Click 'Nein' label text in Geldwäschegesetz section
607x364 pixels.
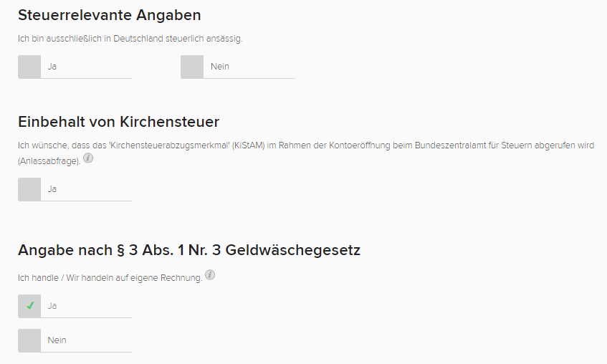pyautogui.click(x=57, y=340)
